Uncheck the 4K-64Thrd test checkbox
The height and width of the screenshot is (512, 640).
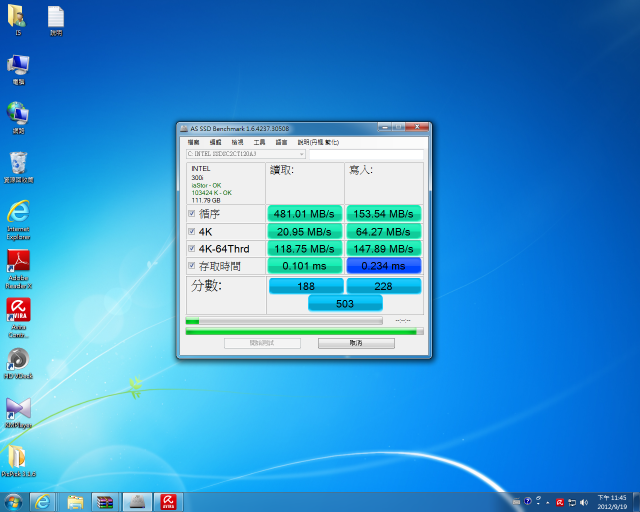coord(191,248)
